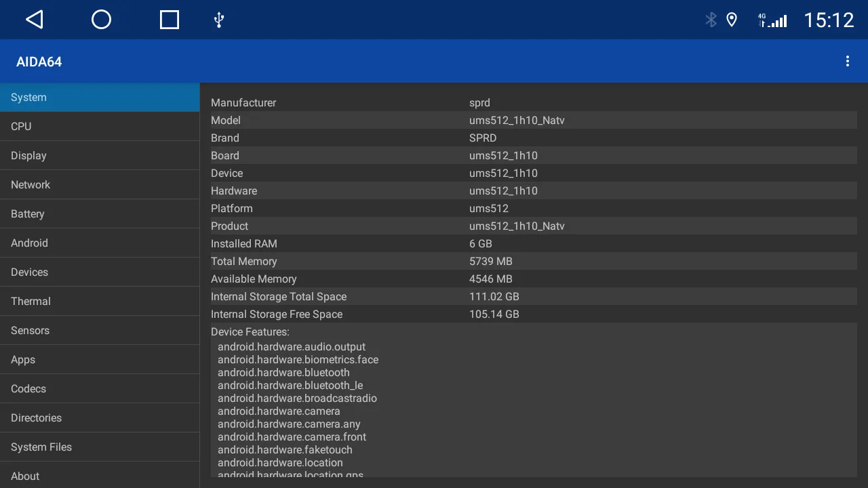Click the 'Device Features:' heading
The height and width of the screenshot is (488, 868).
coord(250,332)
